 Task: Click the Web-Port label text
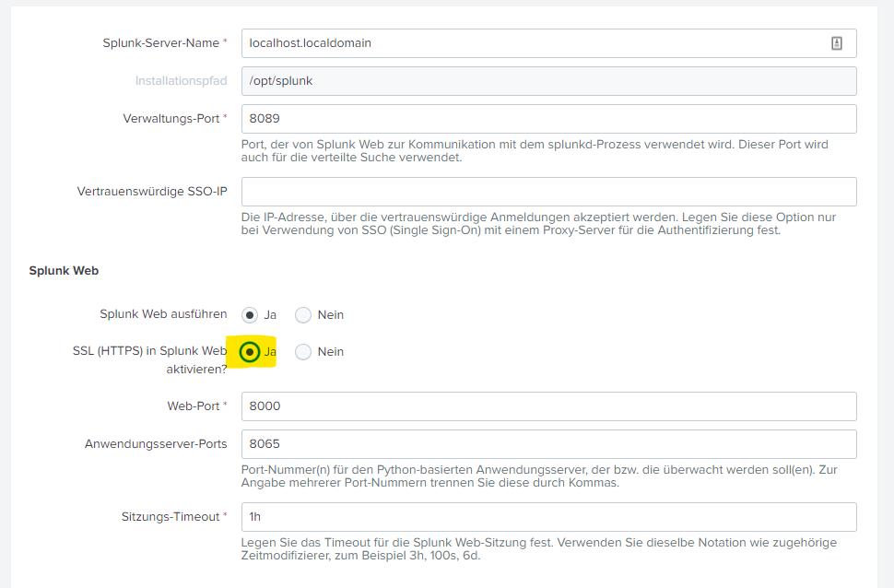click(x=192, y=406)
